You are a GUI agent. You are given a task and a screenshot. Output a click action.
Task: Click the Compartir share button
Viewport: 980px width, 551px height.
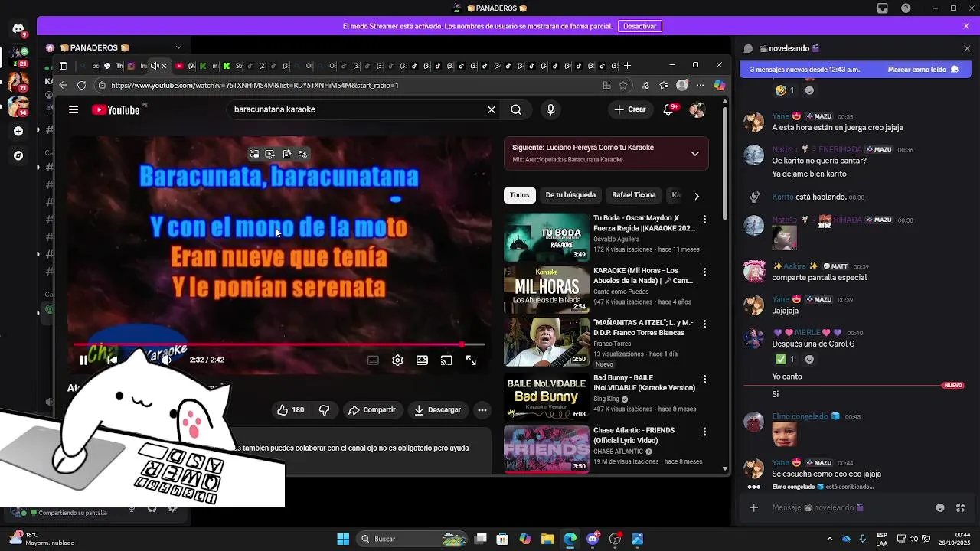372,410
